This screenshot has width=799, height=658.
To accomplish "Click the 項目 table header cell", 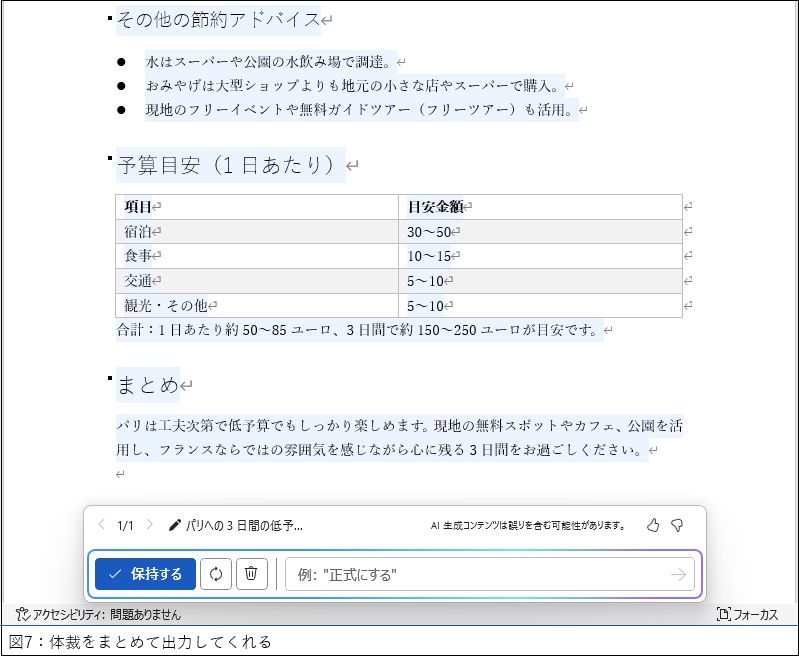I will [256, 207].
